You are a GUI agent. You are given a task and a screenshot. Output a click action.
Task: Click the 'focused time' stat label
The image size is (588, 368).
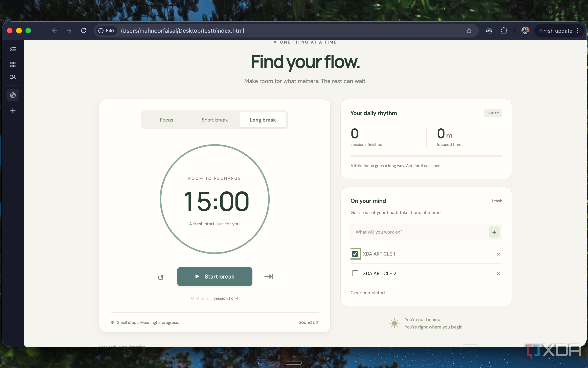[449, 144]
